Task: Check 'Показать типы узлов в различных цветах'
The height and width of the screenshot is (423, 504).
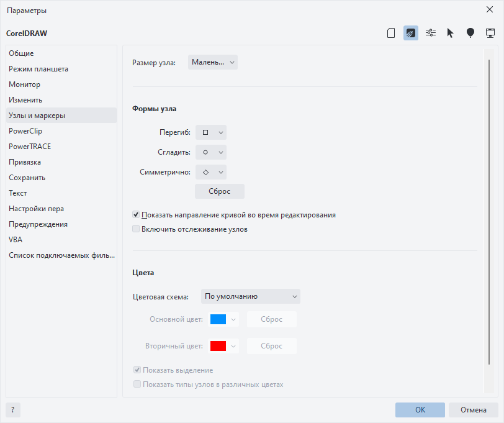Action: [x=137, y=384]
